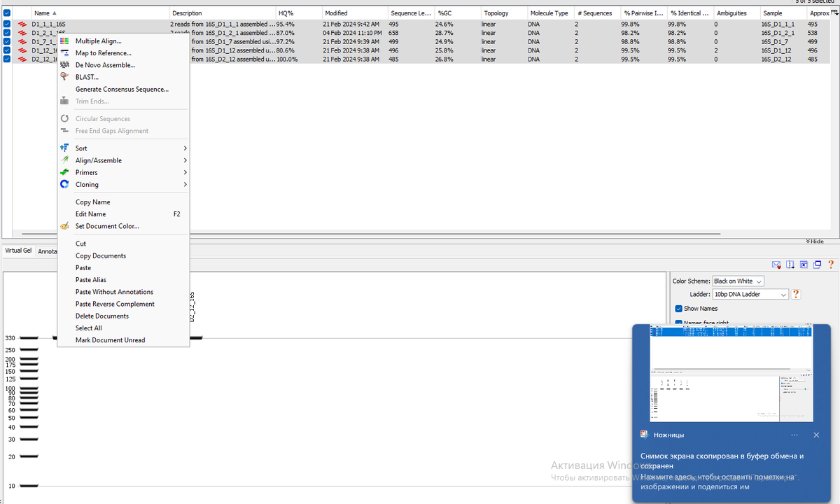Select Paste from the context menu

point(123,267)
